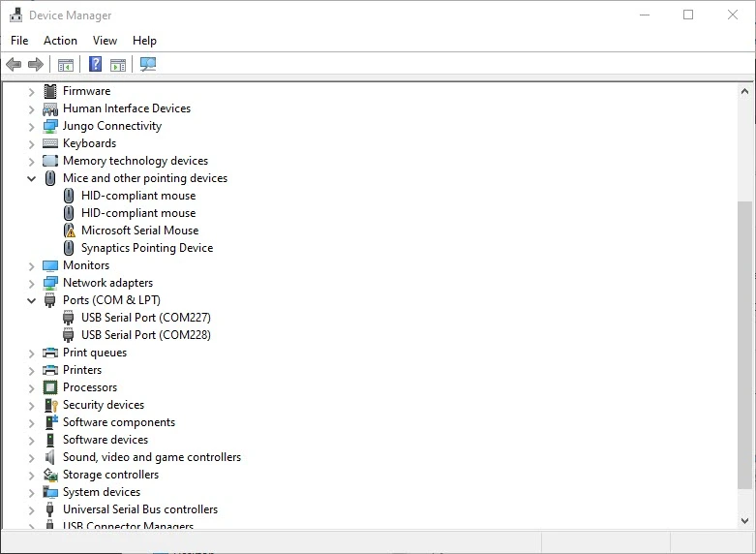Click the blue Help question mark icon
The height and width of the screenshot is (554, 756).
[95, 65]
